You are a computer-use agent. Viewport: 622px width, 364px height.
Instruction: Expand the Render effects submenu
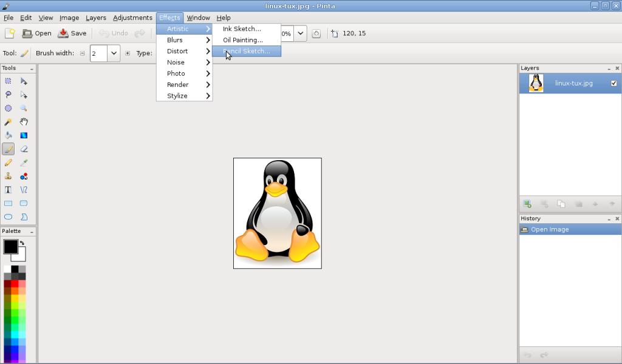[x=185, y=84]
